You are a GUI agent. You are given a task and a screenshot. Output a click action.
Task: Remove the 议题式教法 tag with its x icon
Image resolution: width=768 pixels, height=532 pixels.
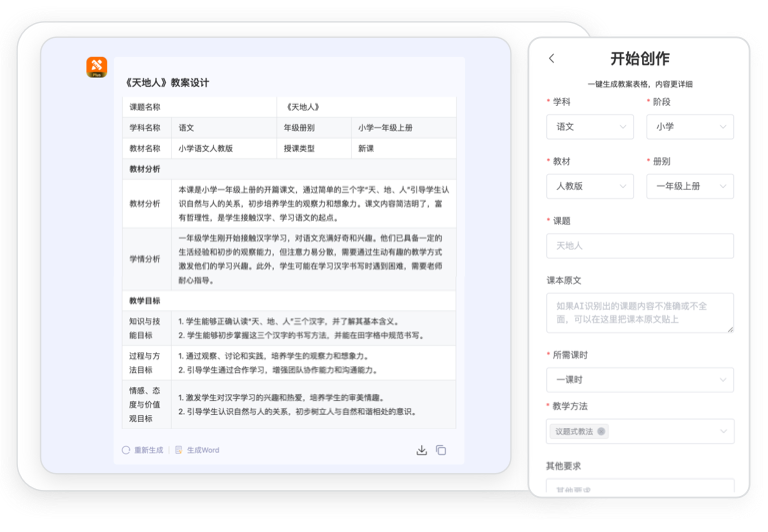click(601, 431)
